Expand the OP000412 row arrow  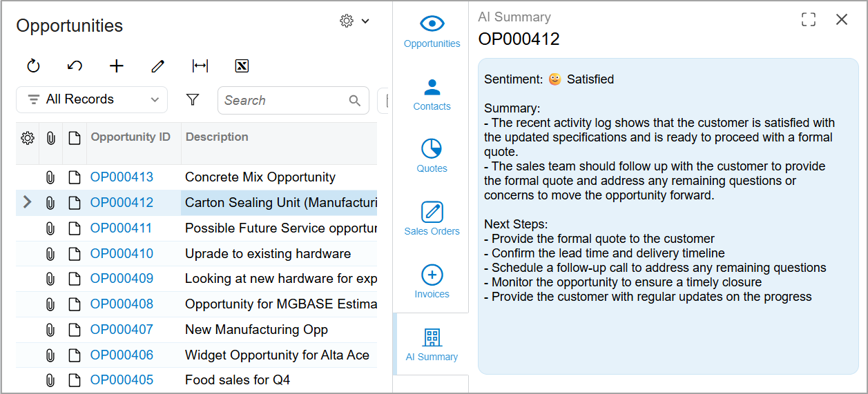tap(27, 202)
